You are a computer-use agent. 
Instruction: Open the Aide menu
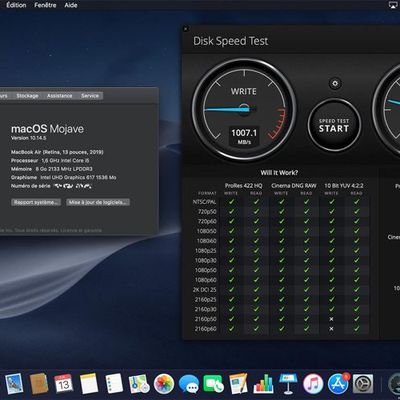pyautogui.click(x=71, y=5)
